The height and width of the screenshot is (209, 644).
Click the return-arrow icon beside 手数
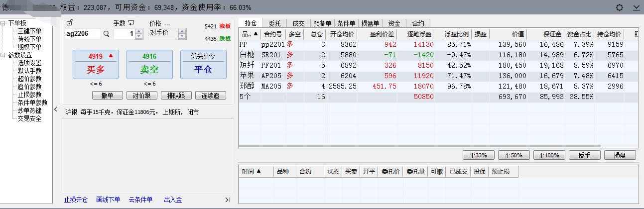[x=131, y=23]
